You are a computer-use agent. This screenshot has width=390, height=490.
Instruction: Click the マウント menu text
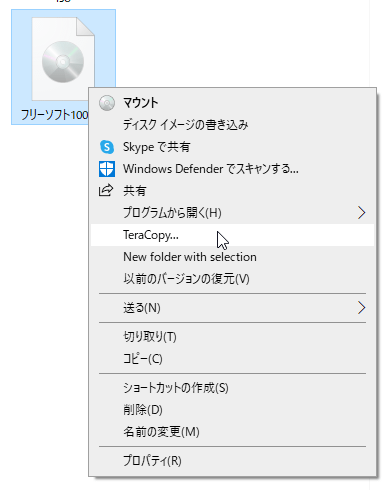click(x=141, y=103)
